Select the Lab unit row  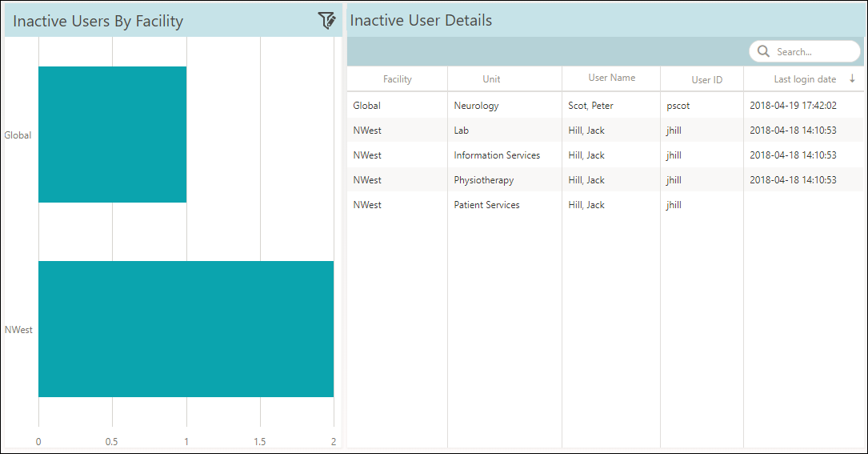point(462,131)
